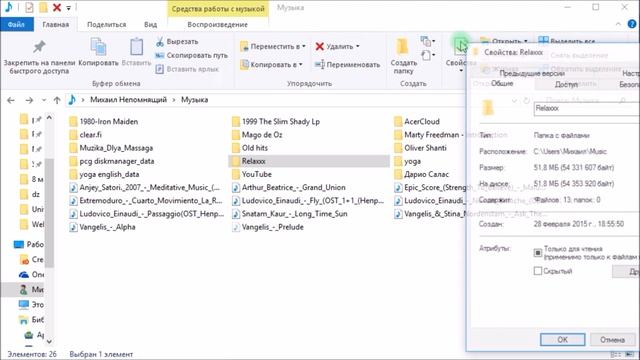Open the Copy to (Копировать в) dropdown

pos(271,64)
